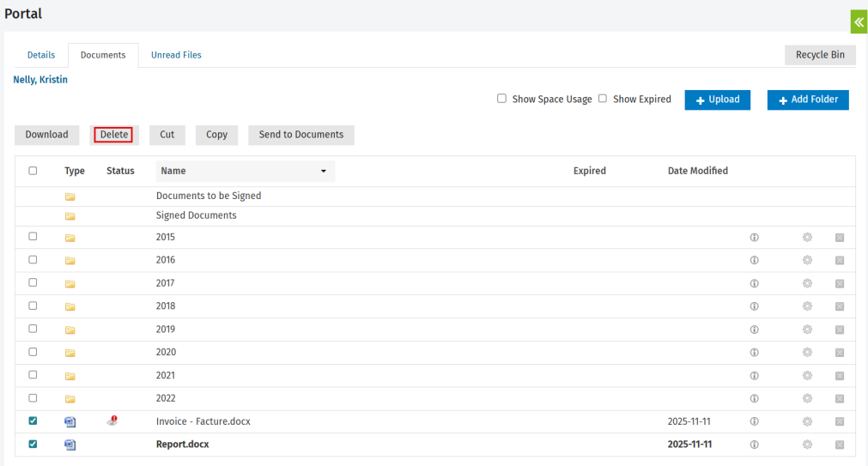Viewport: 868px width, 466px height.
Task: Click the info icon for the 2015 folder
Action: click(754, 237)
